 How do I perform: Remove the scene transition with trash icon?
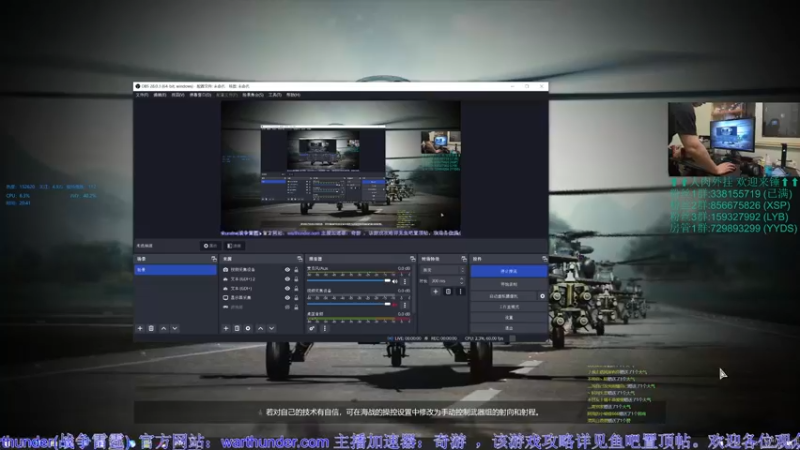(x=448, y=292)
